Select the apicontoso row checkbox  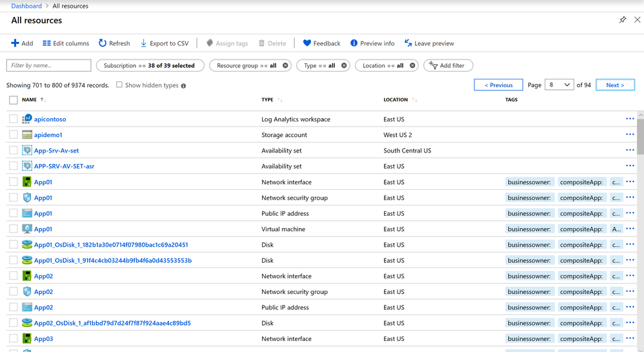pyautogui.click(x=13, y=119)
